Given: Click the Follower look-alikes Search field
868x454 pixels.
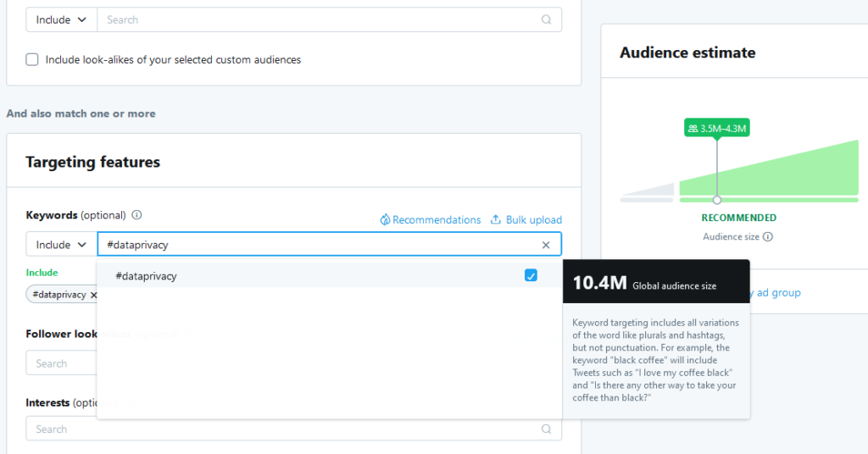Looking at the screenshot, I should 61,363.
